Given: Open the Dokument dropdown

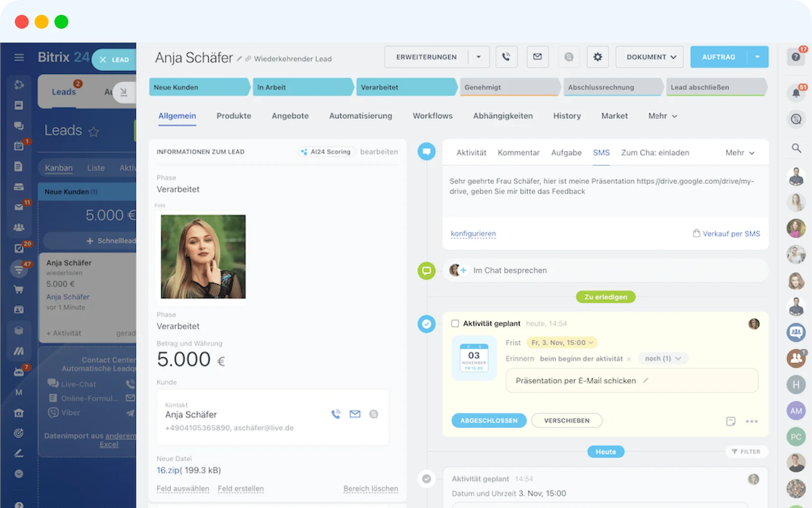Looking at the screenshot, I should click(x=650, y=57).
